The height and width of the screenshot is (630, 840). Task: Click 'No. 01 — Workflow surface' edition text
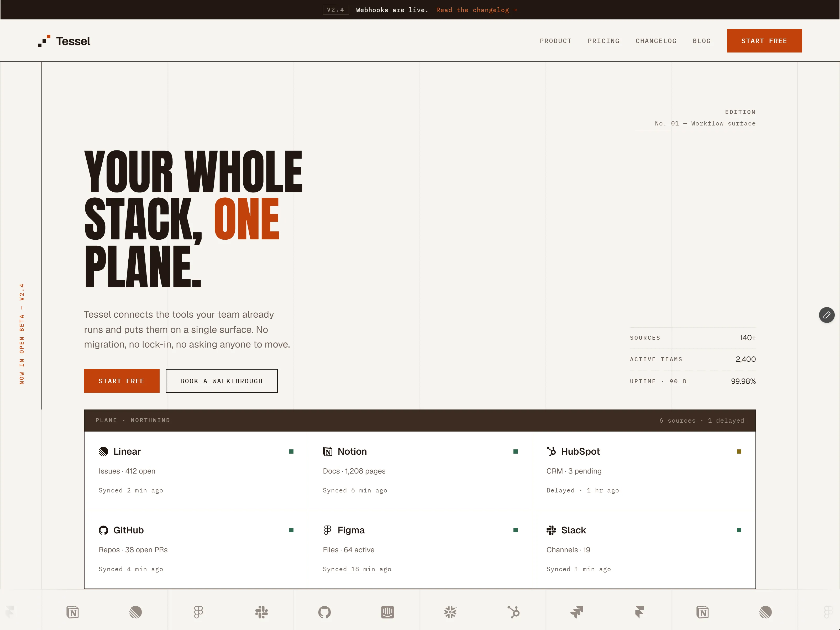point(705,123)
